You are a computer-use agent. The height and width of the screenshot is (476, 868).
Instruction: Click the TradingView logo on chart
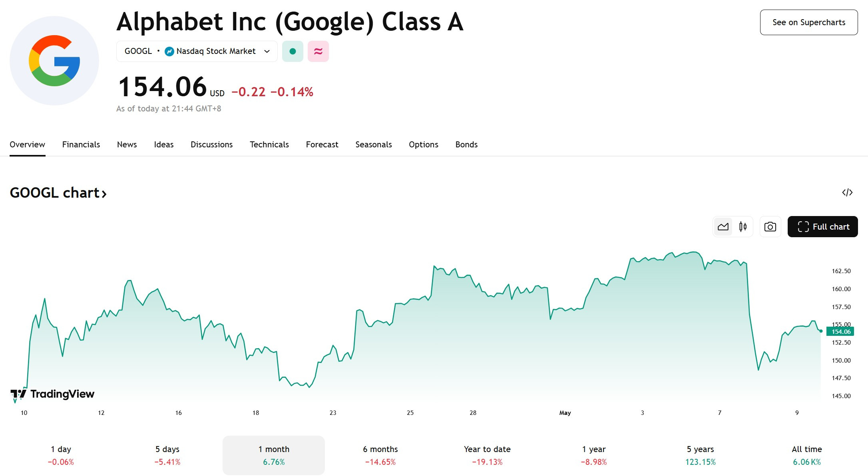52,394
